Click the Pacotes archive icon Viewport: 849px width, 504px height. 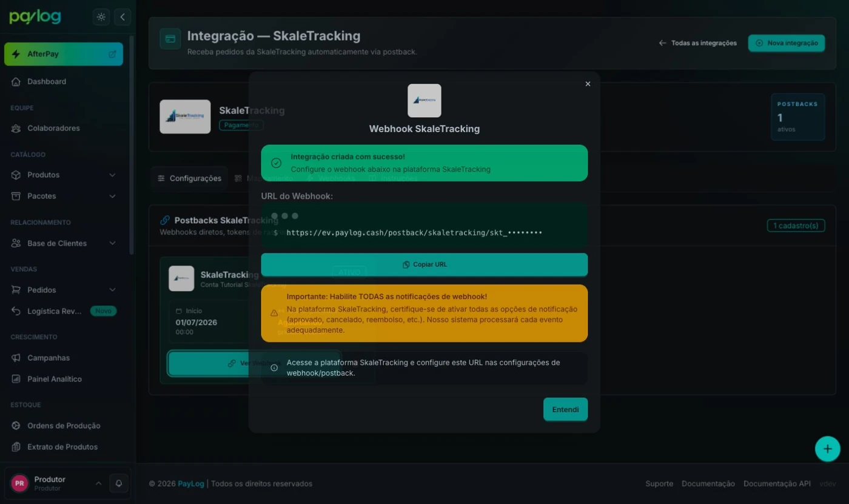tap(16, 196)
